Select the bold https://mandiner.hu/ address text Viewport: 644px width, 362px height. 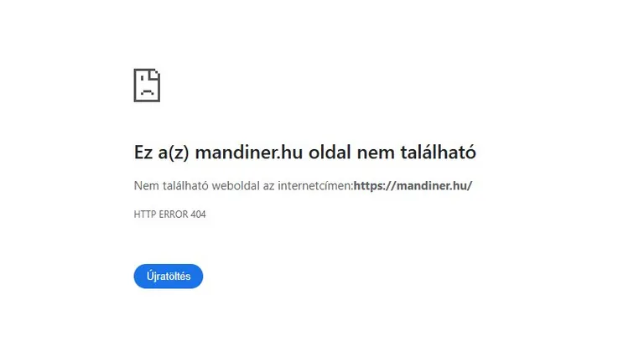pos(413,185)
